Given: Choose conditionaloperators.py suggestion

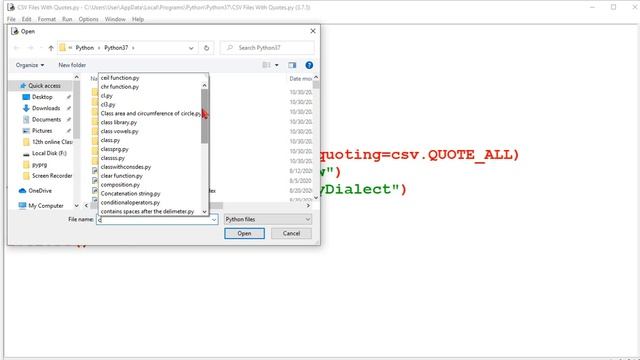Looking at the screenshot, I should tap(130, 203).
